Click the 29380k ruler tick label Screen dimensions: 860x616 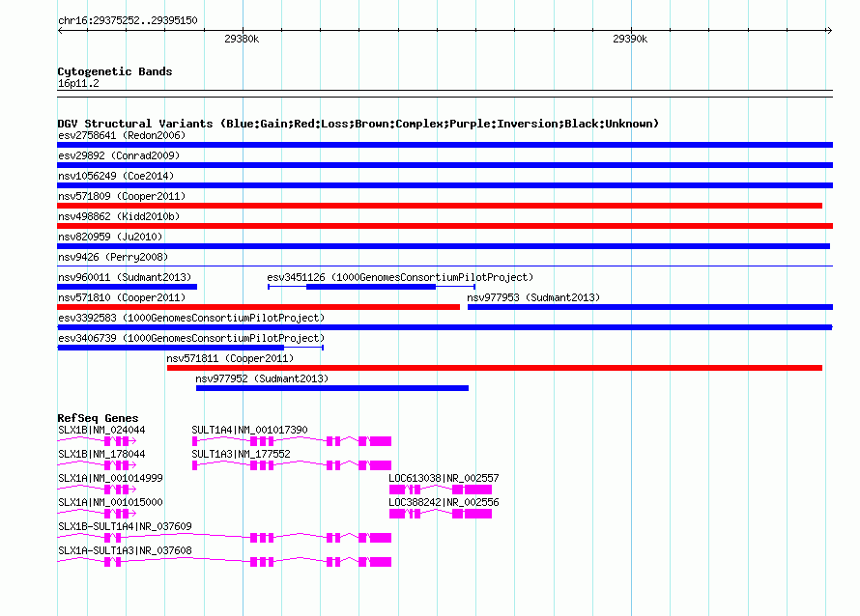[242, 39]
